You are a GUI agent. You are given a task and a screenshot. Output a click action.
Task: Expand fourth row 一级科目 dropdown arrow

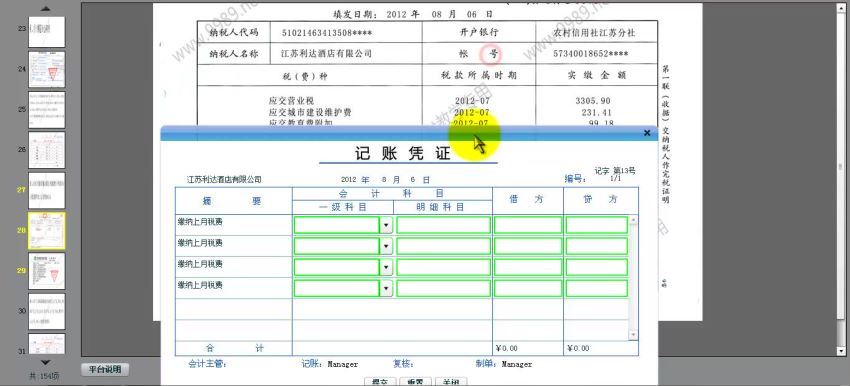coord(386,288)
